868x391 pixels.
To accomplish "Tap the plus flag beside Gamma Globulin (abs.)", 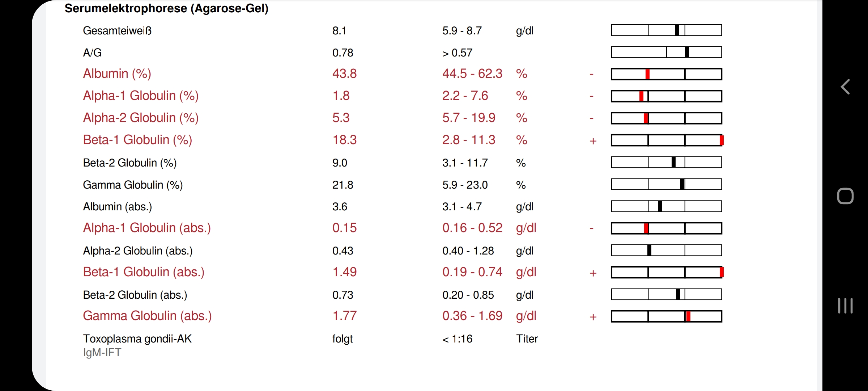I will click(593, 317).
